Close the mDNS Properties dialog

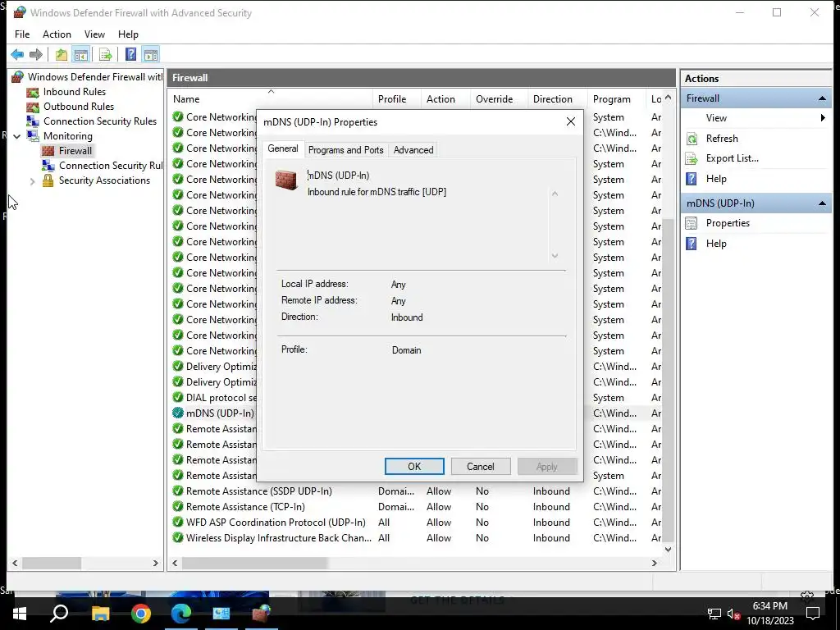coord(571,121)
